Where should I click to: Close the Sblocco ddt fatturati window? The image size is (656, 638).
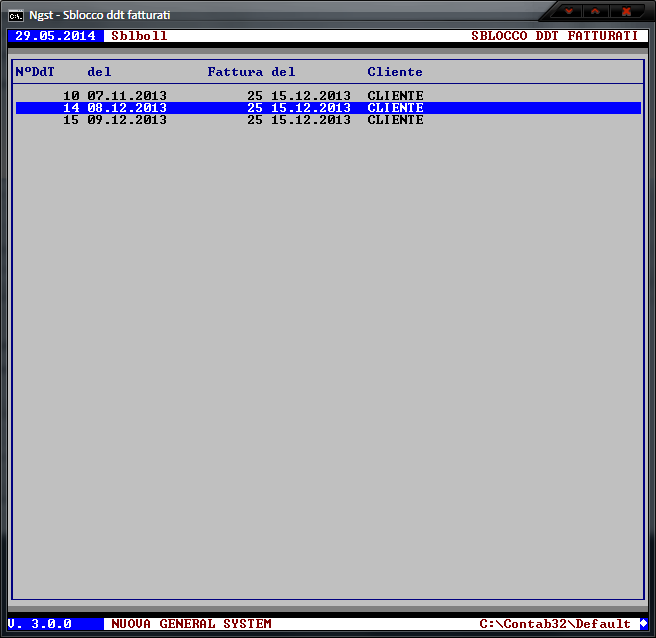pos(626,11)
